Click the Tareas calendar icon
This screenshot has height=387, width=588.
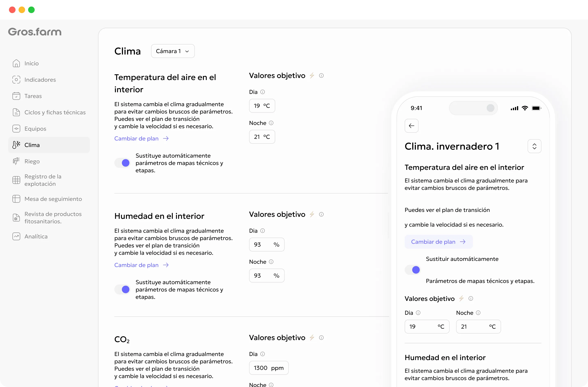point(16,96)
